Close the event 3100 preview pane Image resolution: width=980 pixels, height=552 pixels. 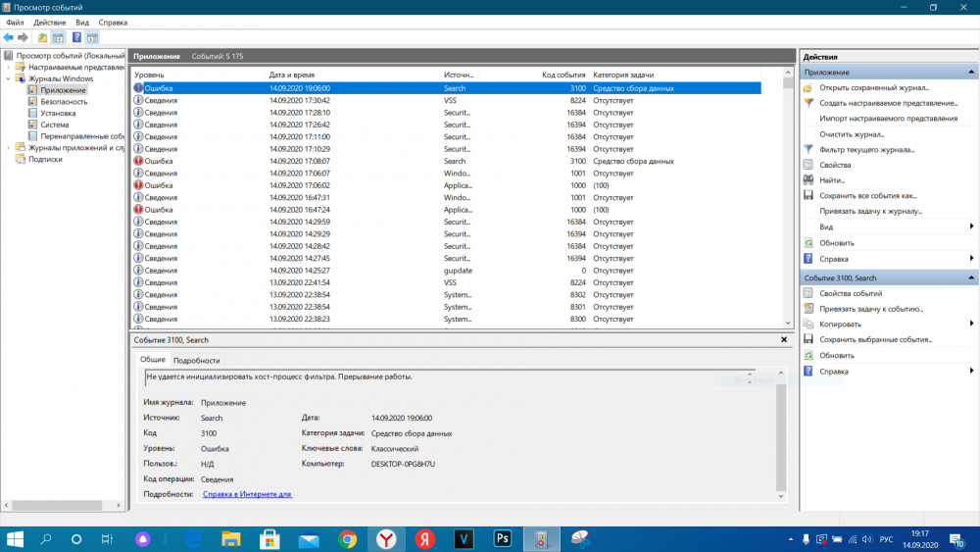click(784, 339)
